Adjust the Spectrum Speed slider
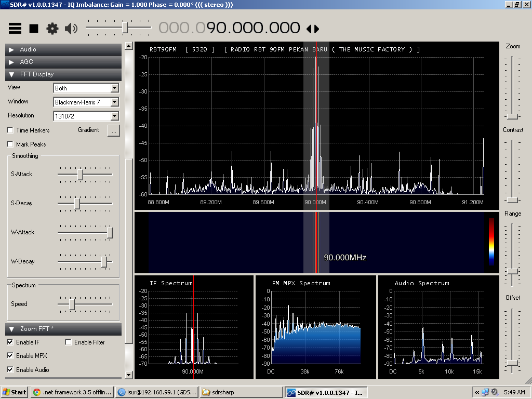The width and height of the screenshot is (532, 399). pos(72,304)
